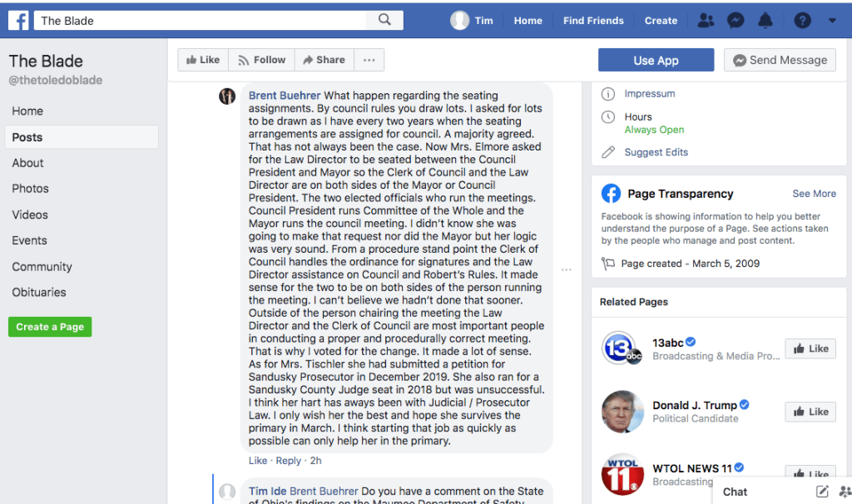The height and width of the screenshot is (504, 852).
Task: Click the Use App button
Action: [x=656, y=60]
